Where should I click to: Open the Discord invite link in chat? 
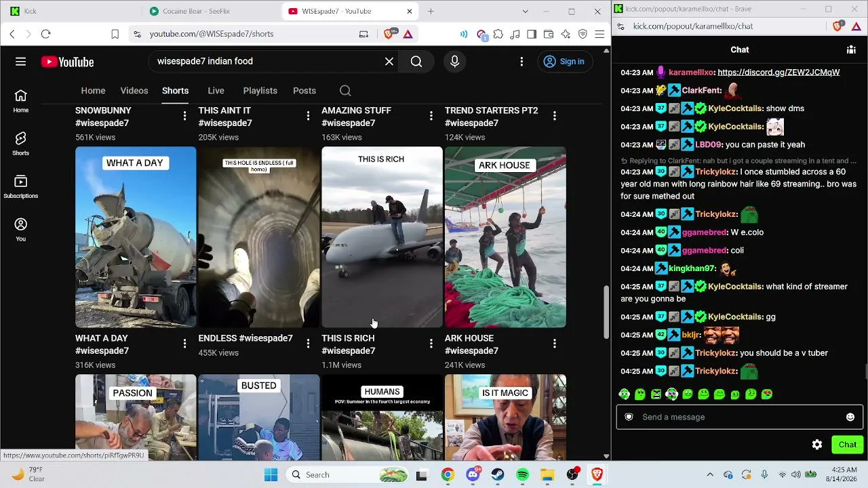(x=778, y=73)
